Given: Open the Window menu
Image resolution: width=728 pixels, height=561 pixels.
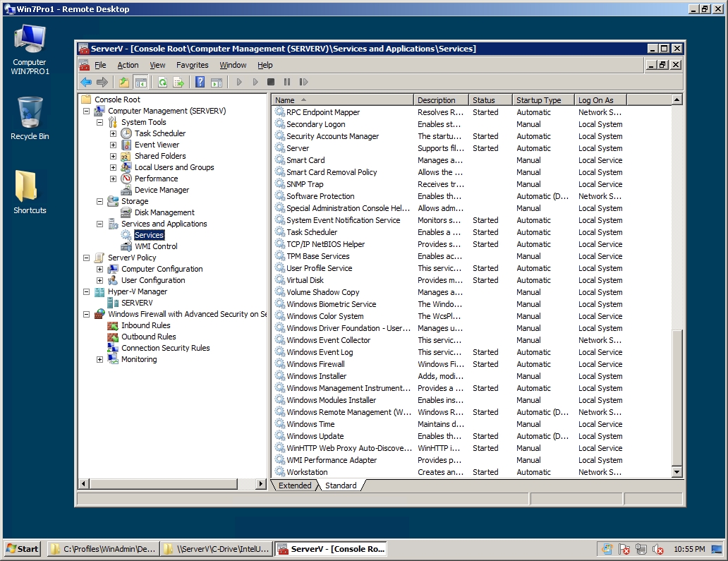Looking at the screenshot, I should pos(233,65).
